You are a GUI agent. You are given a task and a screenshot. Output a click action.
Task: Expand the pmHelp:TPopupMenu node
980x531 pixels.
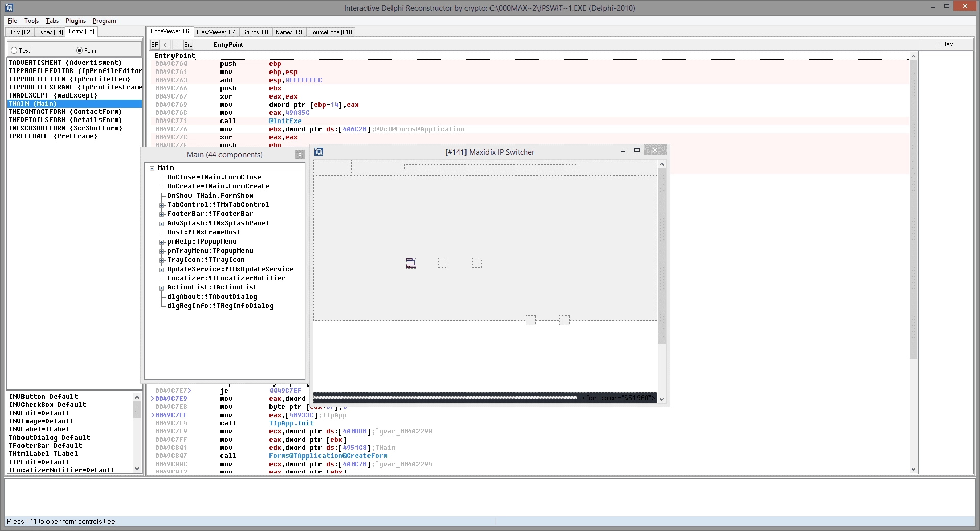pos(161,242)
